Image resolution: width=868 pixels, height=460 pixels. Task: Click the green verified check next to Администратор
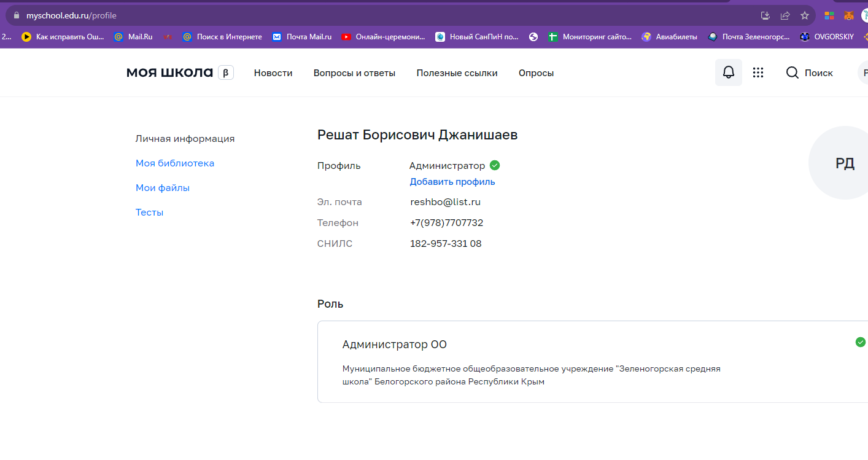(495, 165)
